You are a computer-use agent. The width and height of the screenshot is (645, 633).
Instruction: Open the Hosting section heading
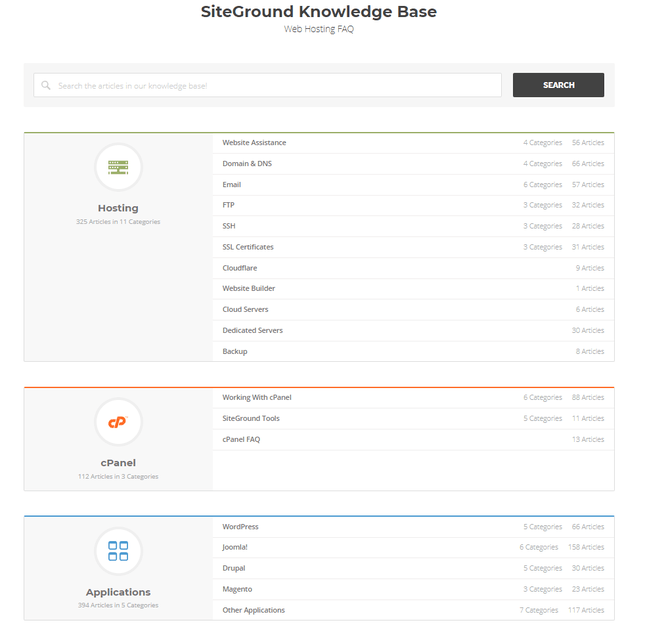pos(118,208)
